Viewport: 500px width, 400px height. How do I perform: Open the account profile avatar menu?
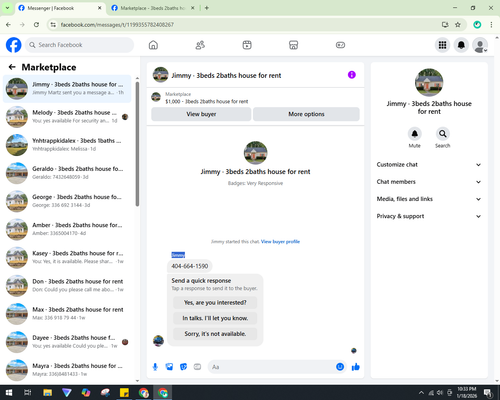[x=480, y=45]
